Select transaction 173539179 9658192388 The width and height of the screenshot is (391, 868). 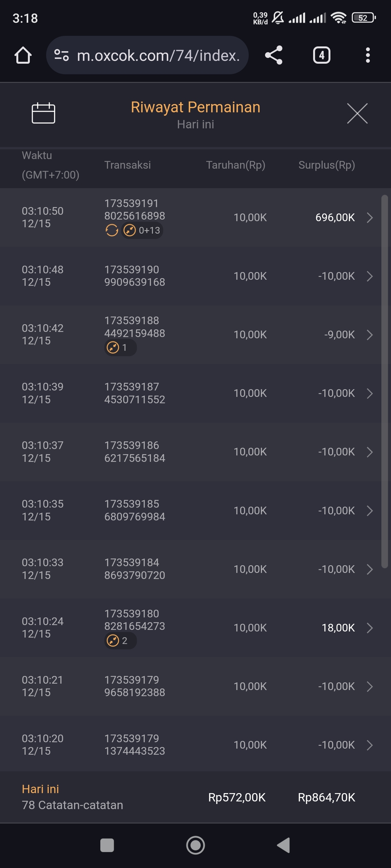pos(135,686)
